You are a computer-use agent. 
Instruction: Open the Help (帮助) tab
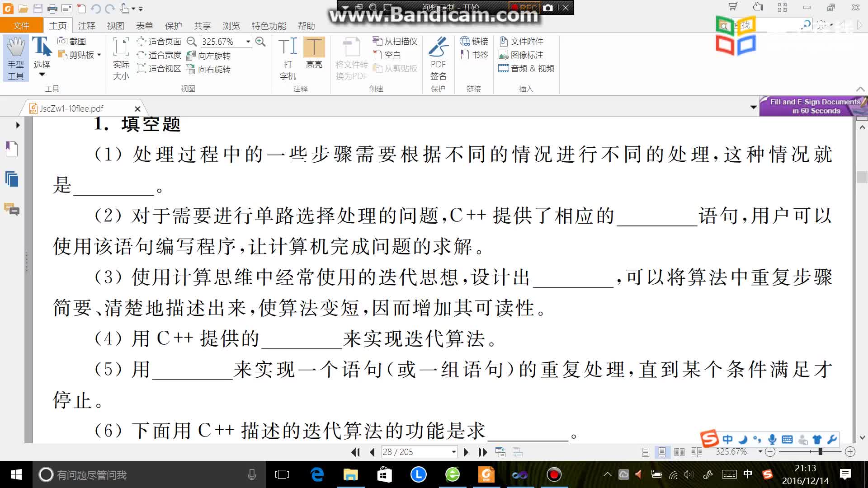(307, 26)
